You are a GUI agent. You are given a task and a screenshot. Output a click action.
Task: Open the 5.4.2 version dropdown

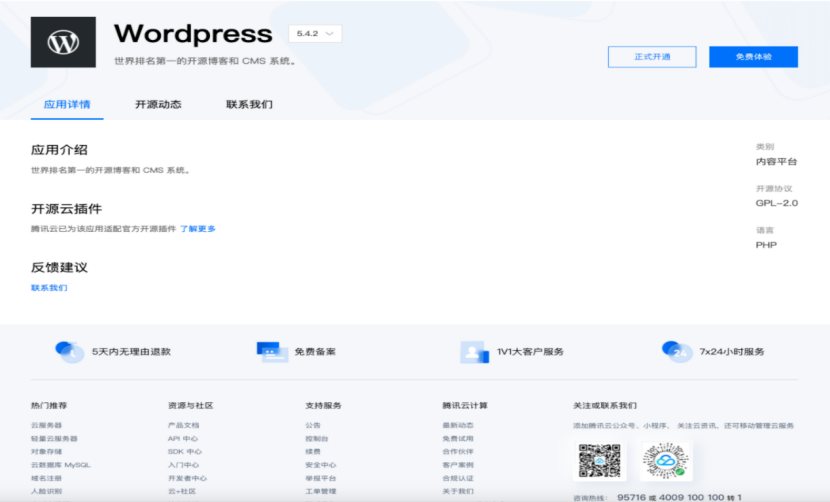point(315,33)
